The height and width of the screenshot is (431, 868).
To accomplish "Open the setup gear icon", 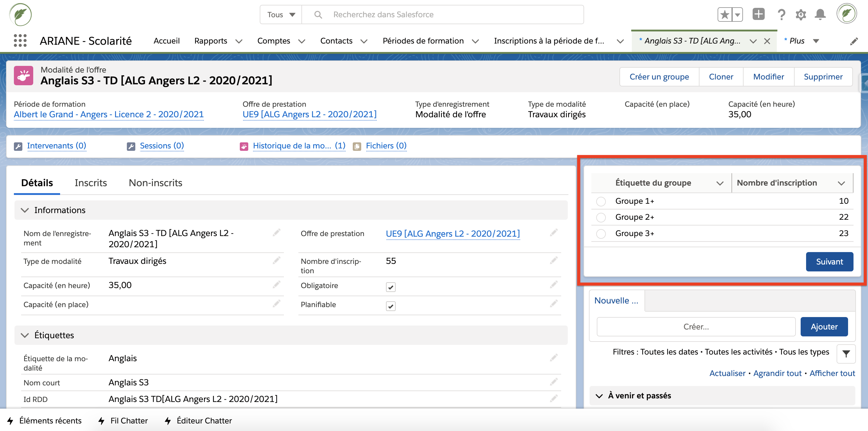I will (801, 15).
